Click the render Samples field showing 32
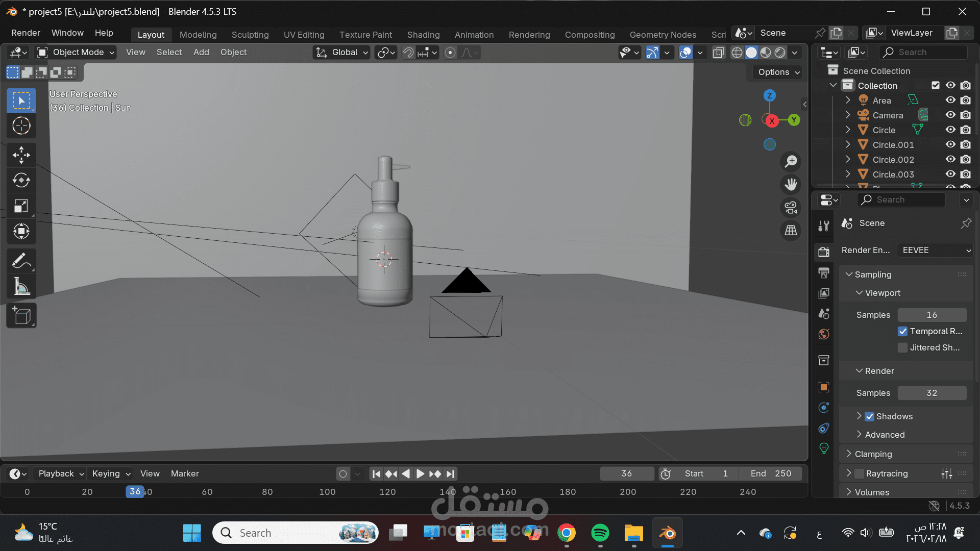 [x=932, y=393]
